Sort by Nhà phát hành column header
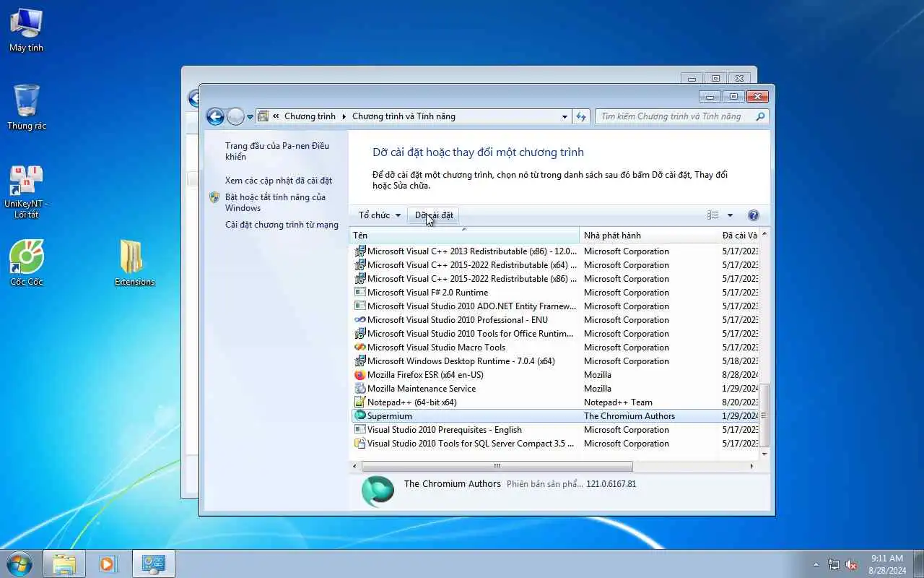 click(x=648, y=236)
